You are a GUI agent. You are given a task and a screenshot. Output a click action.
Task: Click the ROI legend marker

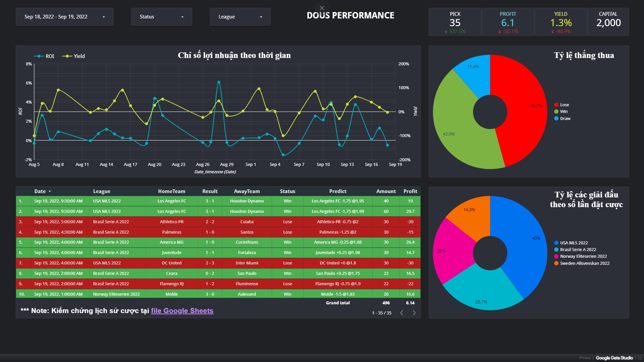click(39, 56)
